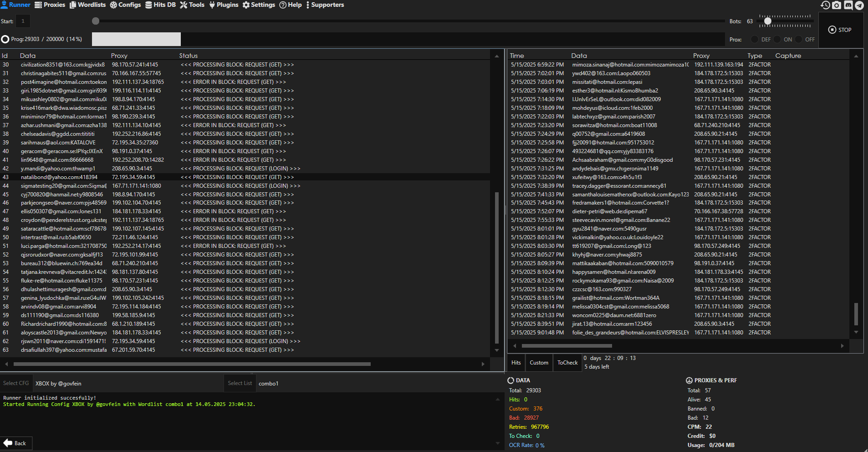Switch to the Proxies tab
868x452 pixels.
[x=50, y=5]
